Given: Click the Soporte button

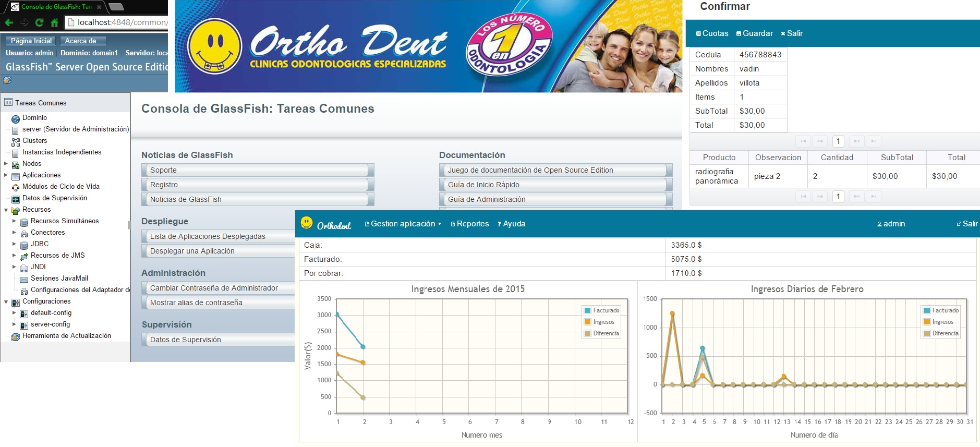Looking at the screenshot, I should pos(258,170).
